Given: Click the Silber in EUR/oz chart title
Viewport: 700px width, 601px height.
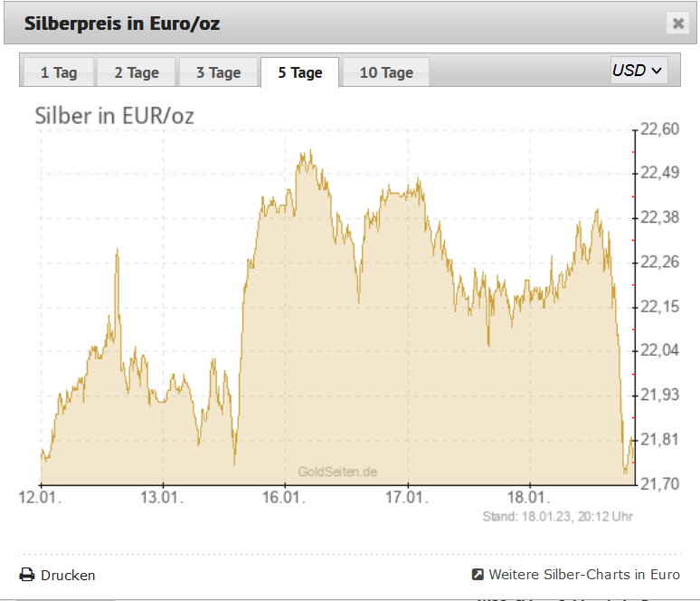Looking at the screenshot, I should (x=114, y=116).
